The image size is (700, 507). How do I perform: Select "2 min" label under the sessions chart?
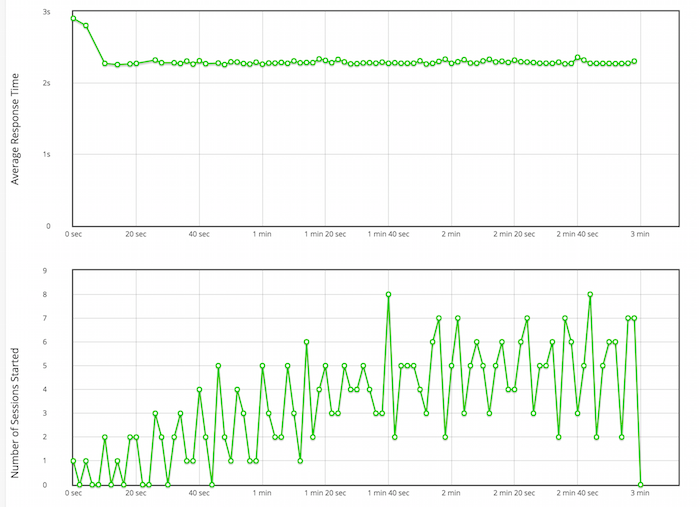(x=451, y=493)
